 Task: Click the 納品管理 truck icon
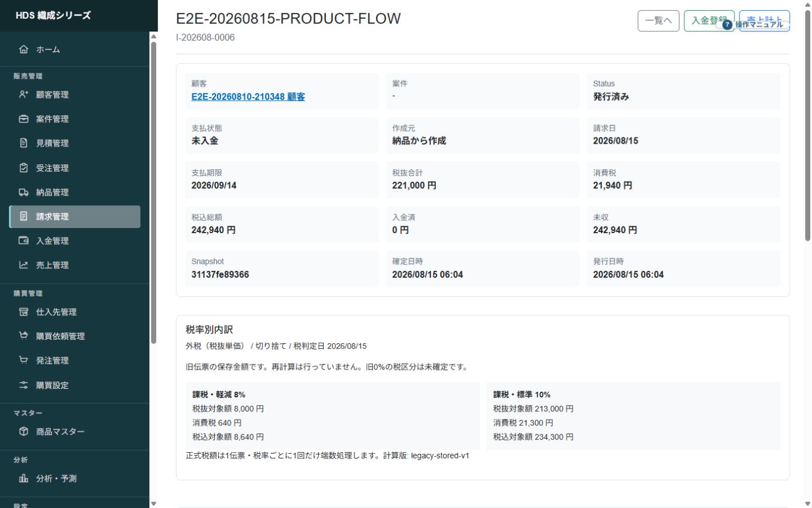click(x=23, y=192)
